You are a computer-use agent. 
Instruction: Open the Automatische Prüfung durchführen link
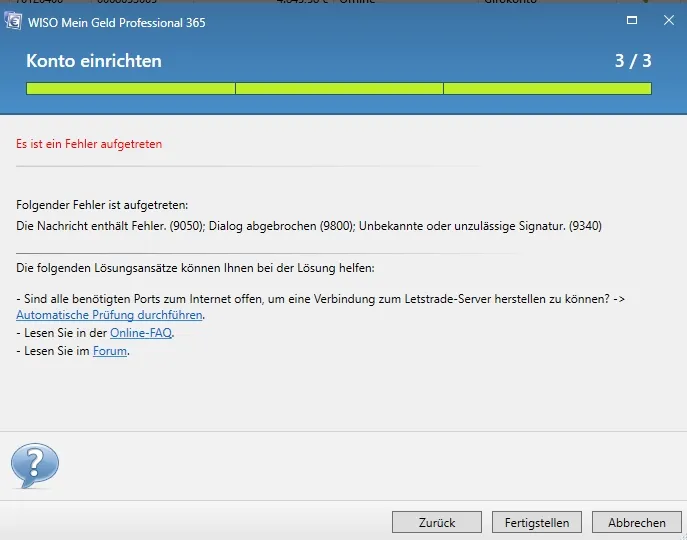click(110, 315)
